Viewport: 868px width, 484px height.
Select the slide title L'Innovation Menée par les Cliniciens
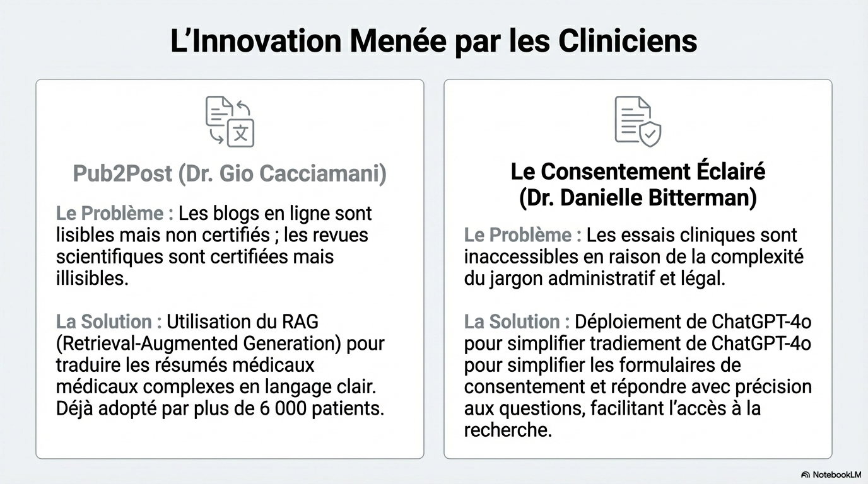pos(434,42)
